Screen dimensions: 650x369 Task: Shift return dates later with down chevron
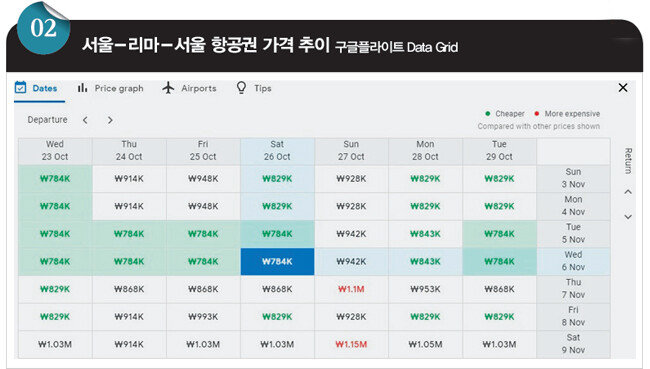628,217
